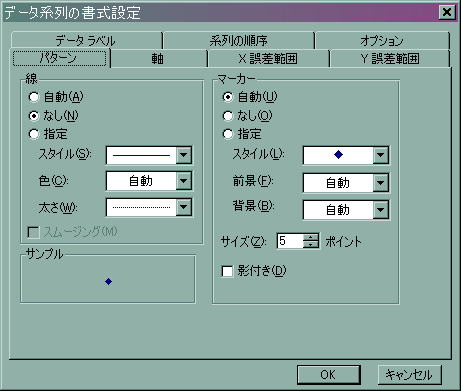Open 系列の順序 tab
The height and width of the screenshot is (391, 461).
click(238, 41)
